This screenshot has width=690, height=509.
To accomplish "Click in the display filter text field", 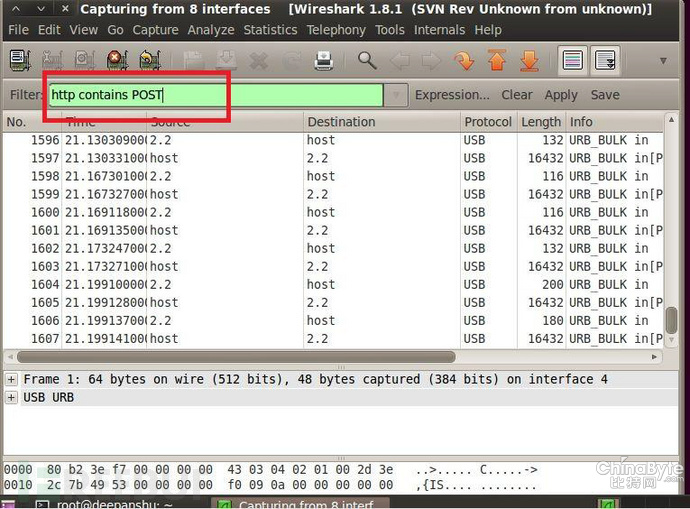I will click(x=215, y=95).
